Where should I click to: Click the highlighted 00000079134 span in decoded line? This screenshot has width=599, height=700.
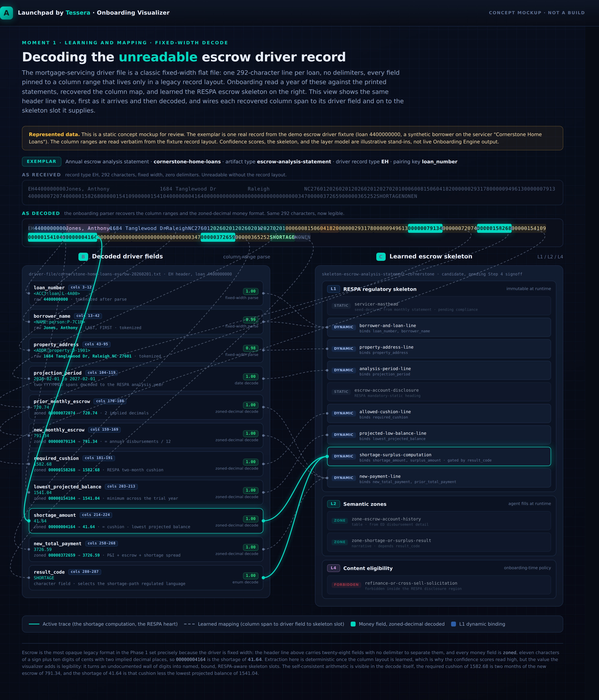(425, 228)
